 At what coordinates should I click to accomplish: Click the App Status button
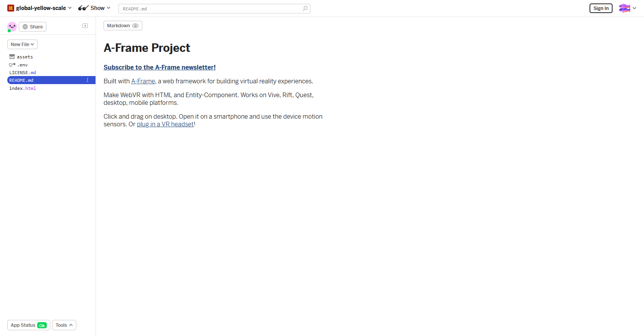click(x=29, y=325)
